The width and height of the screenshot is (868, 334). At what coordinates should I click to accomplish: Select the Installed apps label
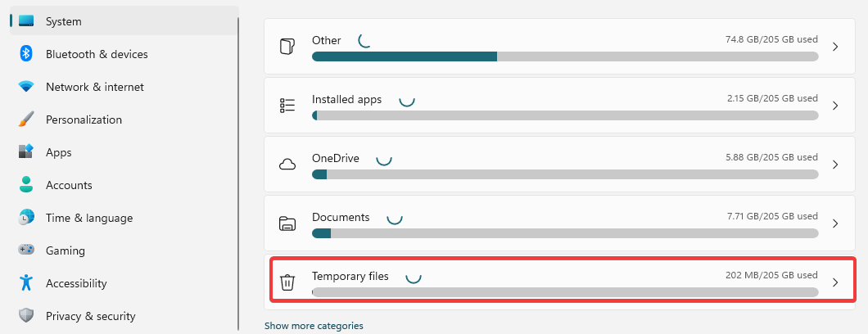tap(346, 100)
